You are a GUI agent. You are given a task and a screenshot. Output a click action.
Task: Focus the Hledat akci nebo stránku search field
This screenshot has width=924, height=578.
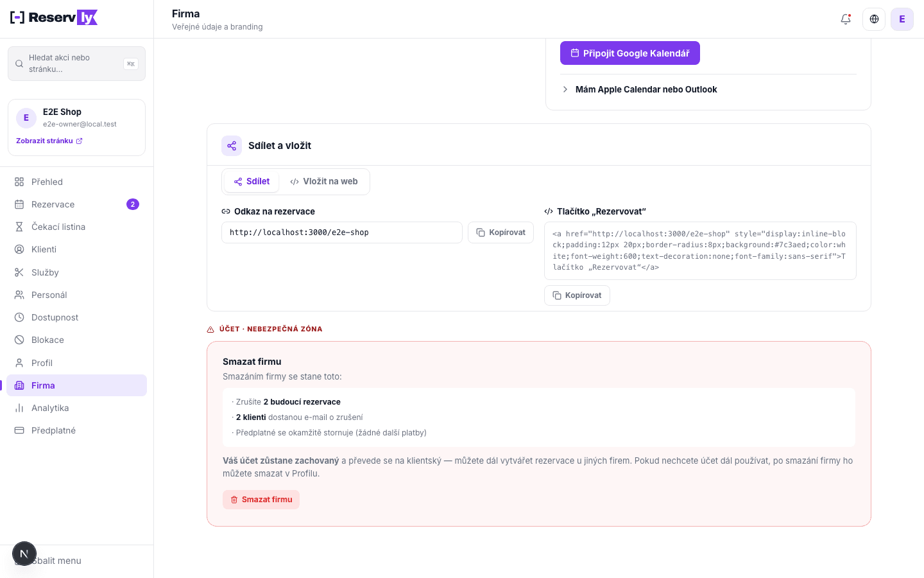[x=77, y=64]
